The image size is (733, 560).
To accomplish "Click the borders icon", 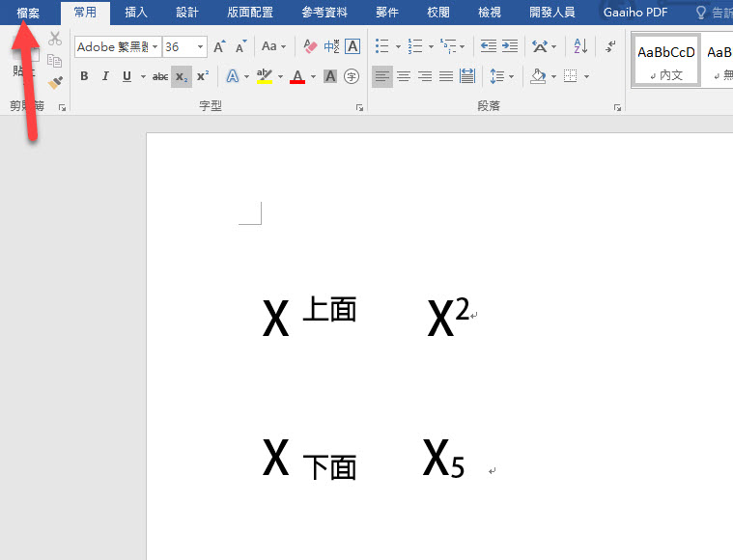I will pos(571,76).
